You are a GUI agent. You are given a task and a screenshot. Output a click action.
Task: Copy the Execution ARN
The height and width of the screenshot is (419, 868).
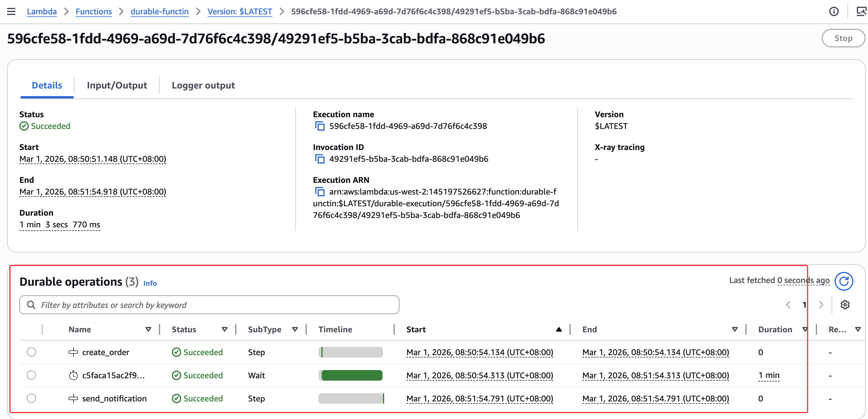(319, 192)
